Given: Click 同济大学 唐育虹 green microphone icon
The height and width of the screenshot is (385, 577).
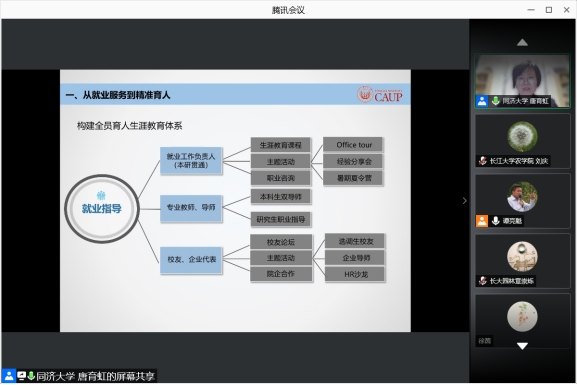Looking at the screenshot, I should pyautogui.click(x=496, y=100).
